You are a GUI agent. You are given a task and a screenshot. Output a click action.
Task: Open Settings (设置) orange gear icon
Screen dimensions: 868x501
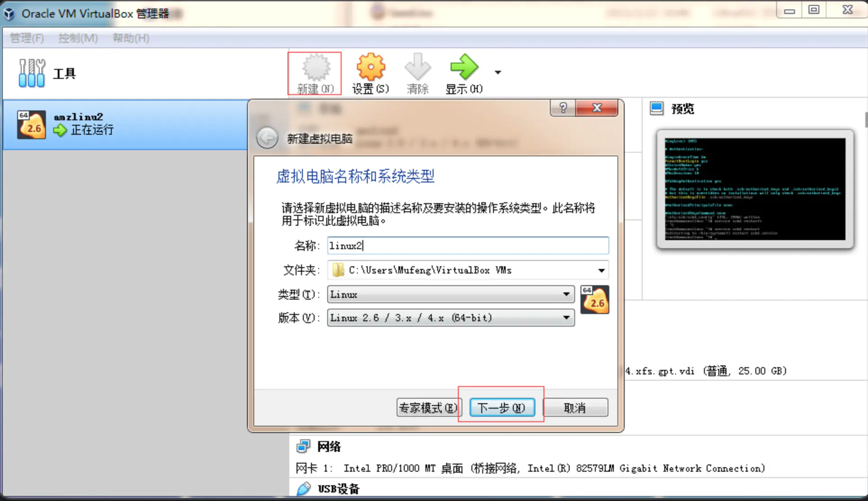(x=370, y=68)
